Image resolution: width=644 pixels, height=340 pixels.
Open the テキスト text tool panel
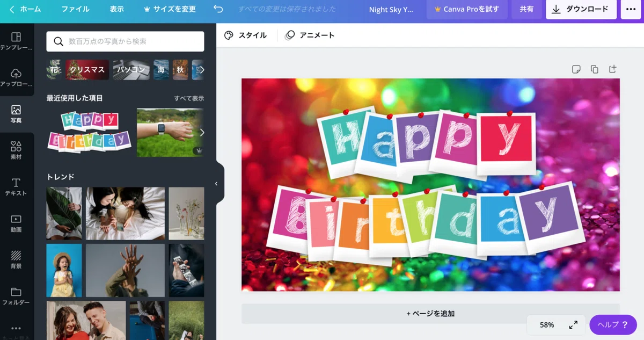pos(16,187)
